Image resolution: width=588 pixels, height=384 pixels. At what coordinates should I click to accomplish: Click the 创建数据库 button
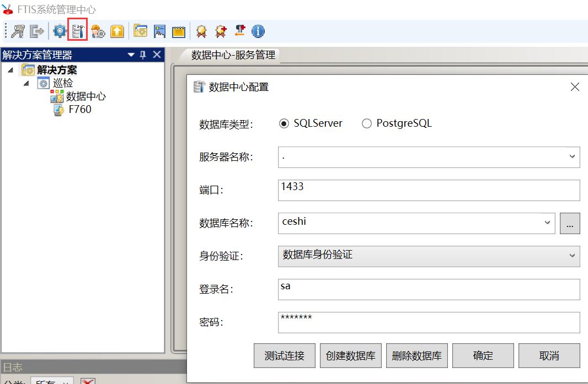pos(350,356)
